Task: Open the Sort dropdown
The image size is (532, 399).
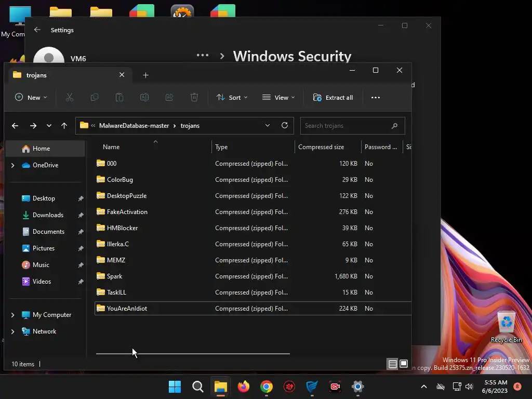Action: click(232, 97)
